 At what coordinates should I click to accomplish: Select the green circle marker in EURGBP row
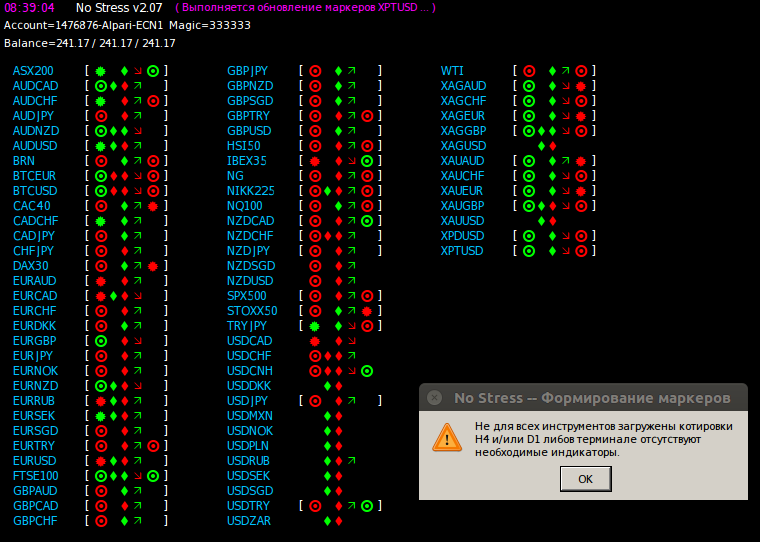pos(101,341)
